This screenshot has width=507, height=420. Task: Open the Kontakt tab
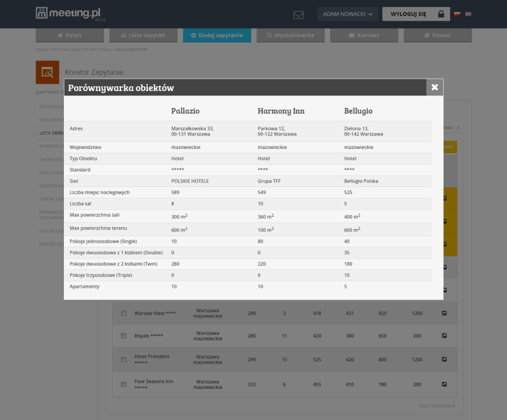[364, 35]
